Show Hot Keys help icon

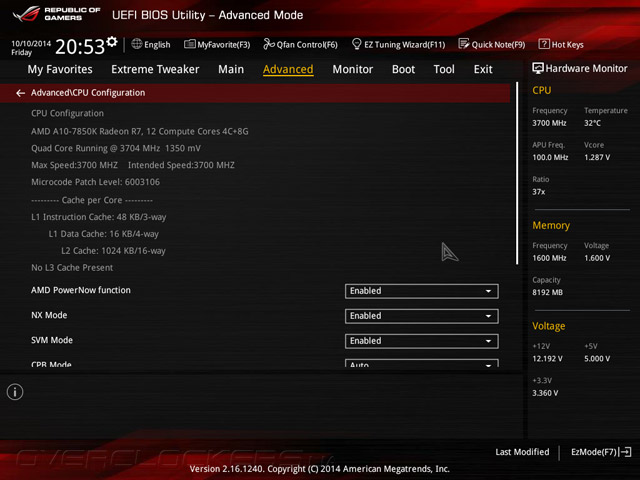544,44
